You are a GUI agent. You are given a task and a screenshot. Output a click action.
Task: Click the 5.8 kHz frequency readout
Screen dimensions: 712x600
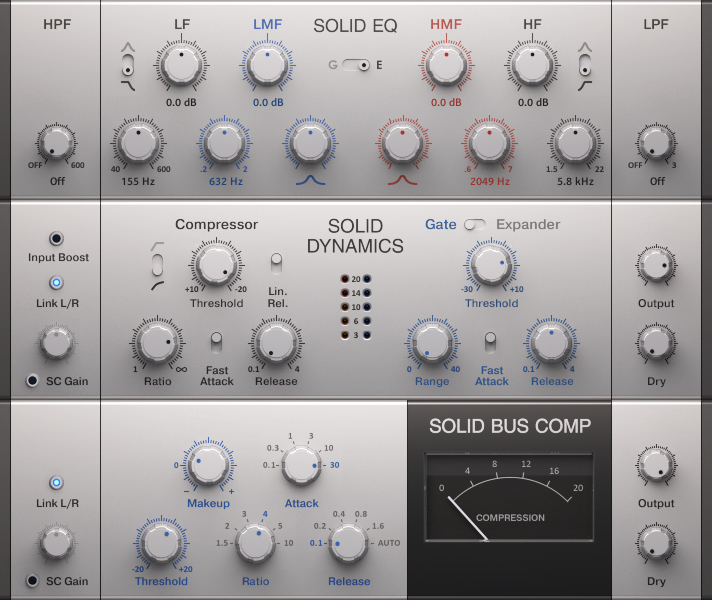[575, 182]
